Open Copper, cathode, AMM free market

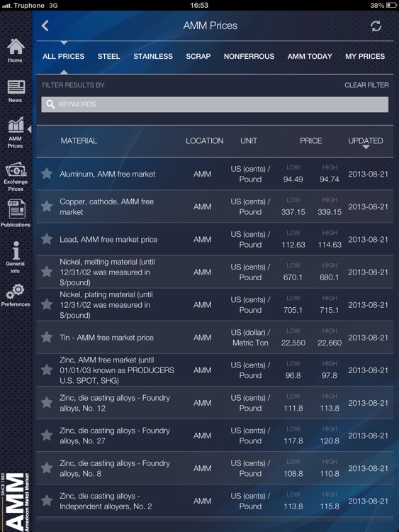coord(215,206)
